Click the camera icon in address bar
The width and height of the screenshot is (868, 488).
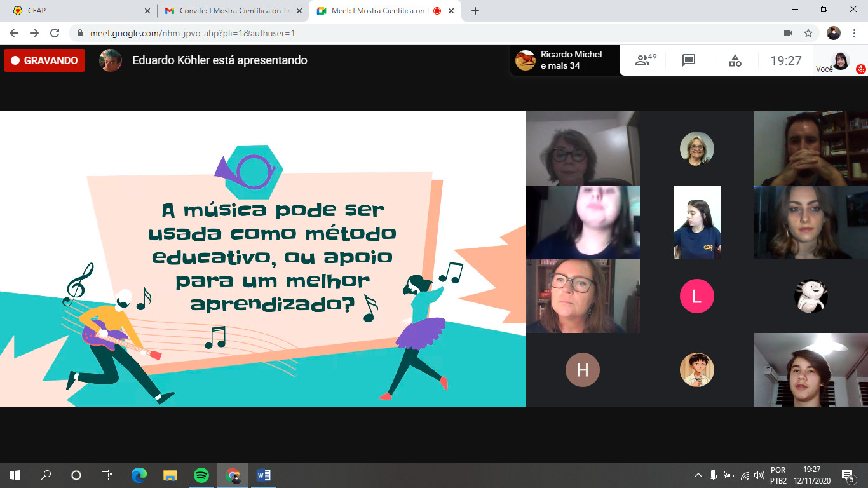point(788,33)
